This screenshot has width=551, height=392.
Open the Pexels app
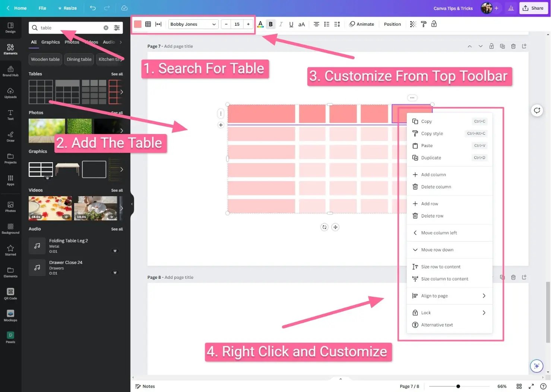tap(10, 337)
